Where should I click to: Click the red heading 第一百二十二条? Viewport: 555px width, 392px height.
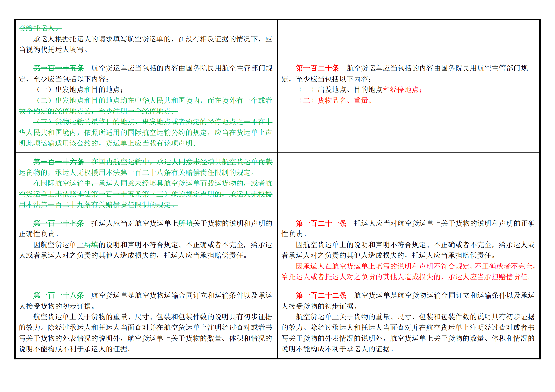pyautogui.click(x=321, y=295)
